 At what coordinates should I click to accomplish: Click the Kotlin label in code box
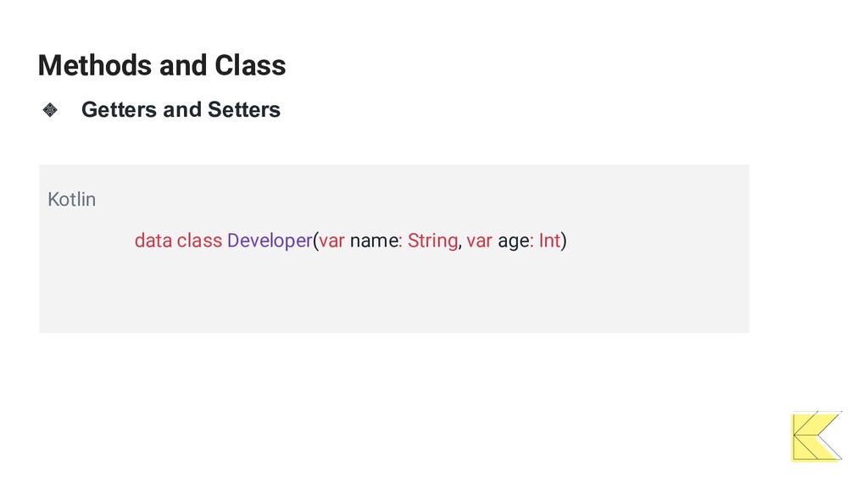[x=71, y=199]
